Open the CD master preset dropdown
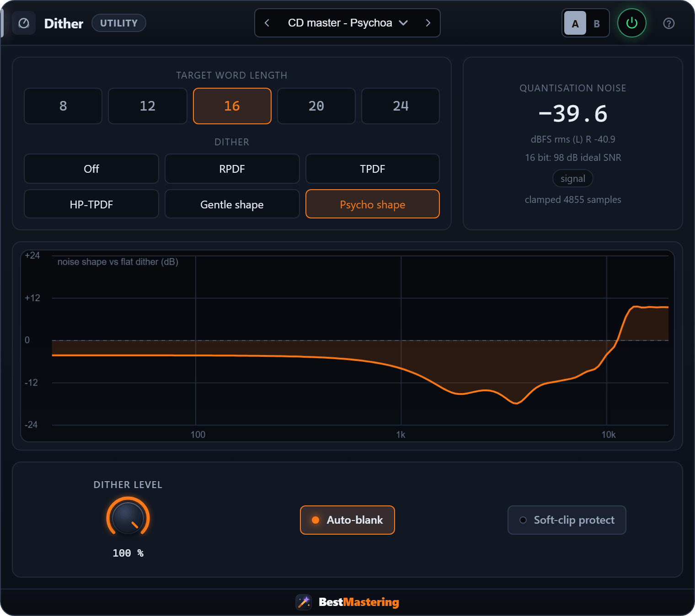The image size is (695, 616). click(x=347, y=23)
